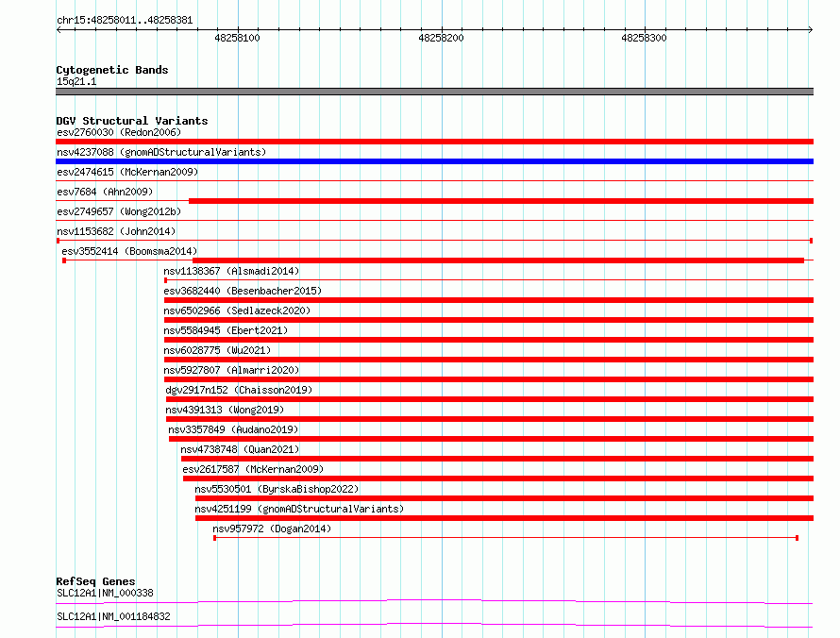Open variant nsv1153682 (John2014)
Screen dimensions: 840x638
point(116,231)
